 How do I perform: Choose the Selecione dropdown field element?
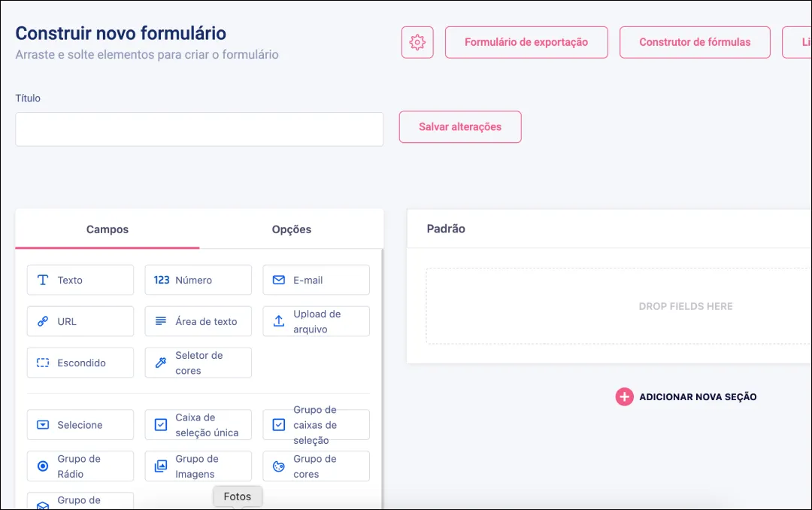point(80,425)
